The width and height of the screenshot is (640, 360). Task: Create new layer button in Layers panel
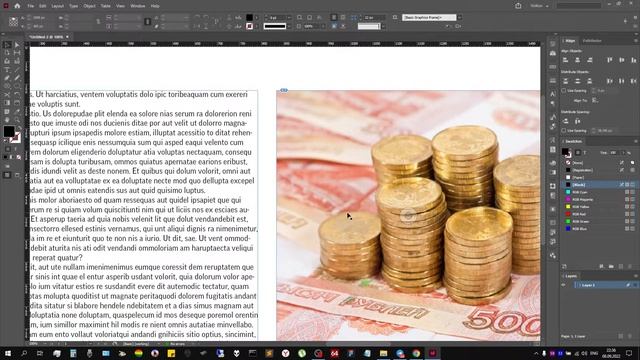621,336
